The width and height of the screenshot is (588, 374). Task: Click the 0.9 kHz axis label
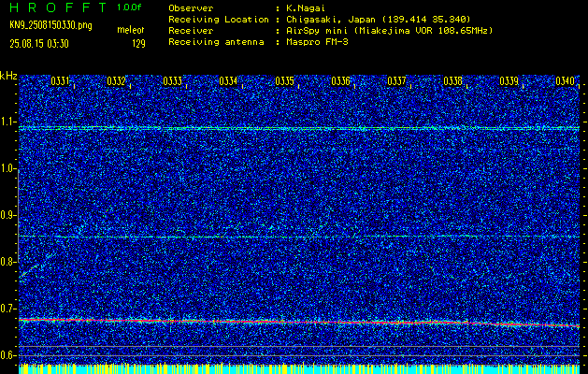pyautogui.click(x=7, y=215)
